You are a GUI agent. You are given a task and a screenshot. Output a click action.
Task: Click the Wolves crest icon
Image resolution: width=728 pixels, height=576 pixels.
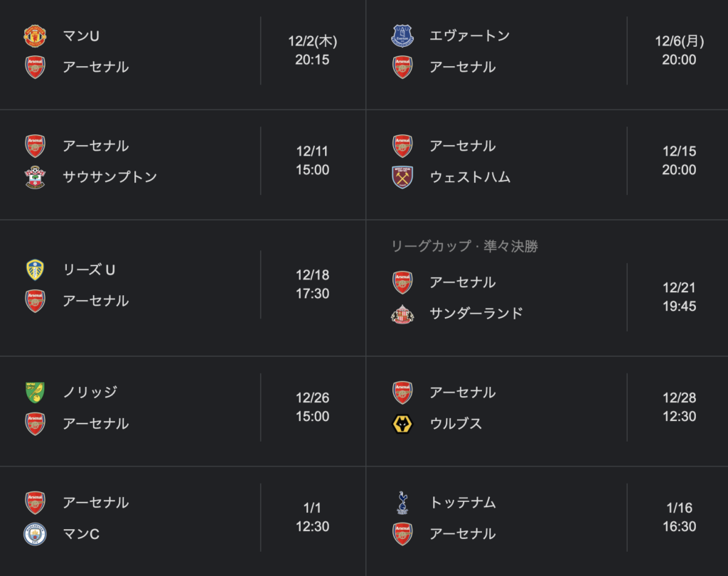coord(402,424)
